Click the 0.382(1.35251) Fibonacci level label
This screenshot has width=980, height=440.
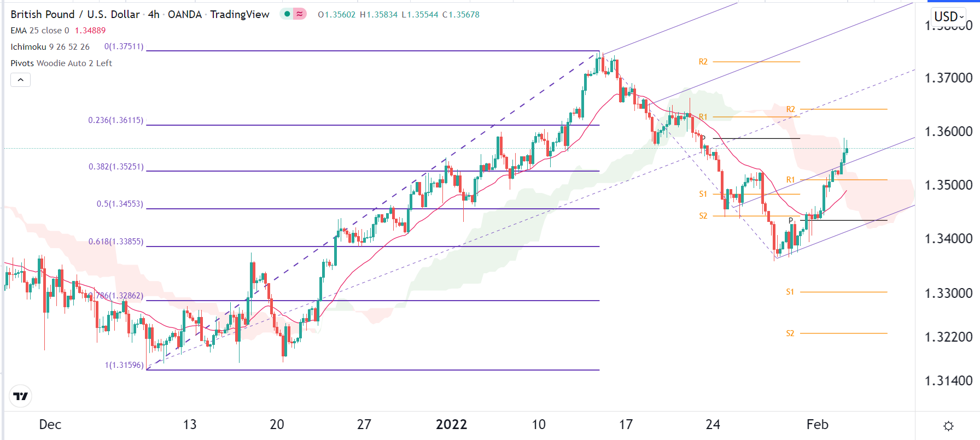click(x=116, y=167)
